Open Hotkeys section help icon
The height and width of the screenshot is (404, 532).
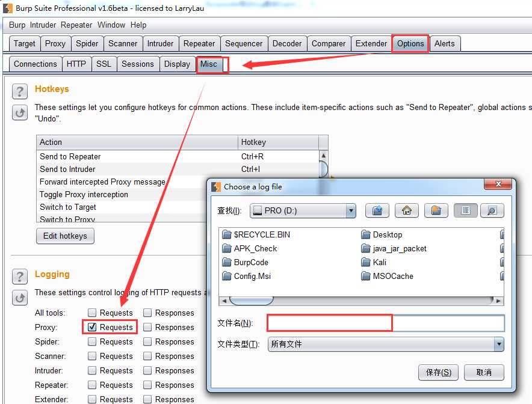pos(20,91)
